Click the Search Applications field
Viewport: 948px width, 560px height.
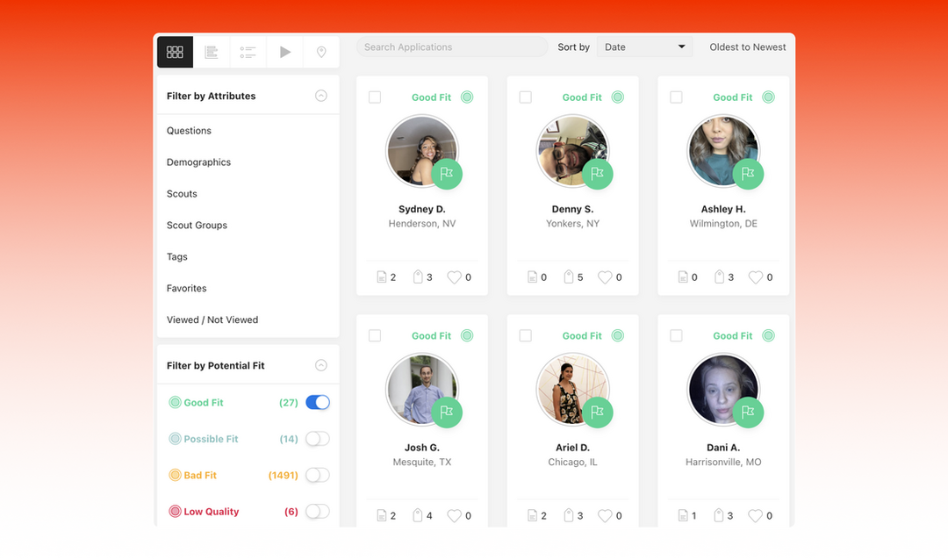[451, 47]
